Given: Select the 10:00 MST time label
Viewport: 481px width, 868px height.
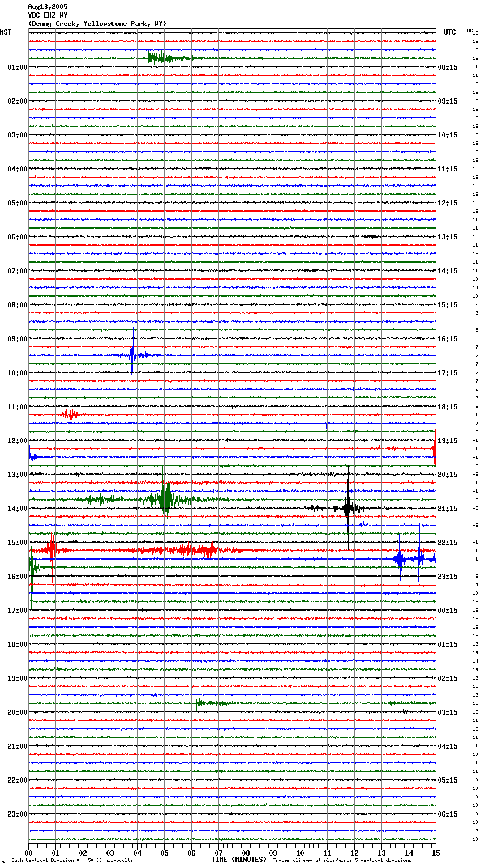Looking at the screenshot, I should pos(18,373).
